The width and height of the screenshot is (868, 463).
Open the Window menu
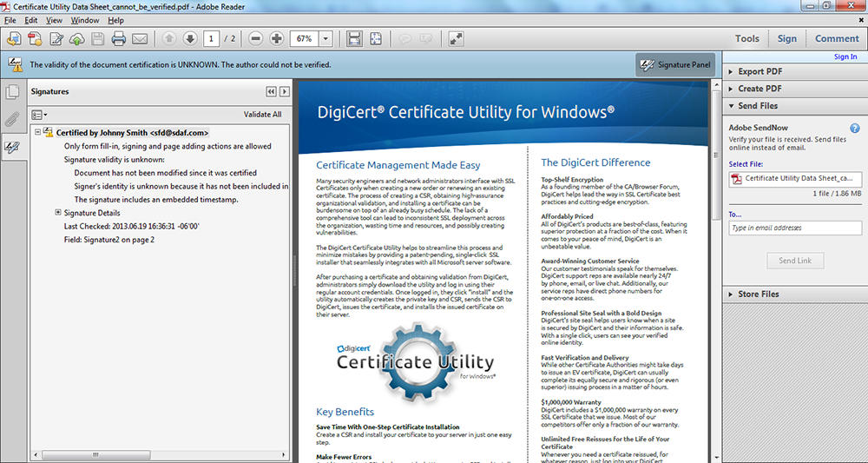click(85, 21)
